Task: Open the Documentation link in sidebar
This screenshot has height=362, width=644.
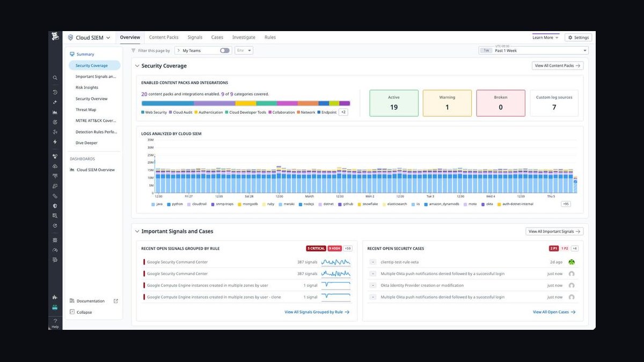Action: [x=91, y=301]
